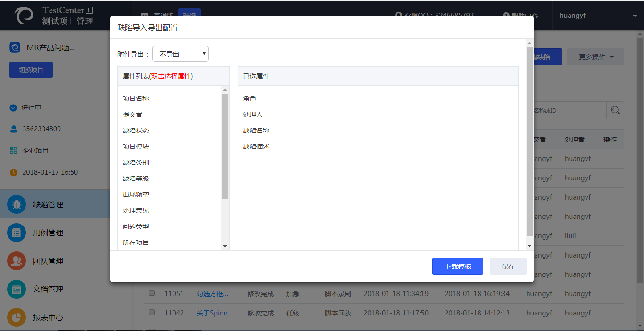Click the attribute list scrollbar thumb

tap(225, 146)
